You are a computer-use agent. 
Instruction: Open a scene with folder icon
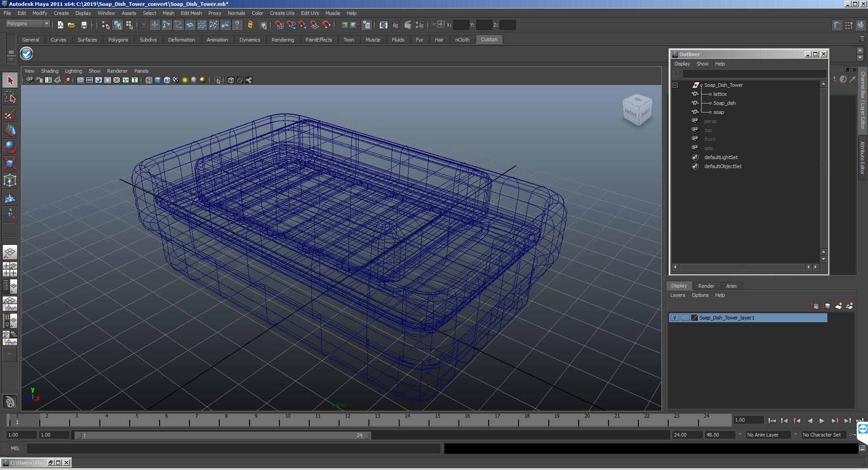71,25
